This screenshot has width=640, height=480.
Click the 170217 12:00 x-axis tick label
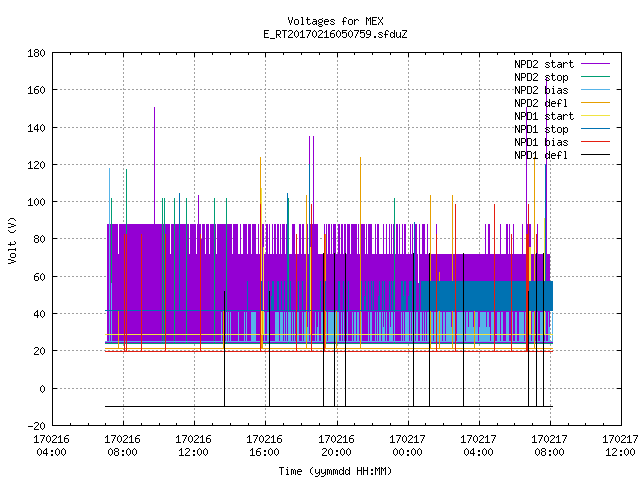[x=620, y=446]
